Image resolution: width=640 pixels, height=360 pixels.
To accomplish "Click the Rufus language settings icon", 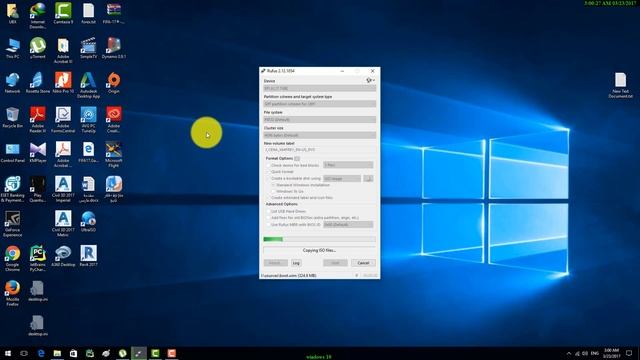I will [x=370, y=80].
